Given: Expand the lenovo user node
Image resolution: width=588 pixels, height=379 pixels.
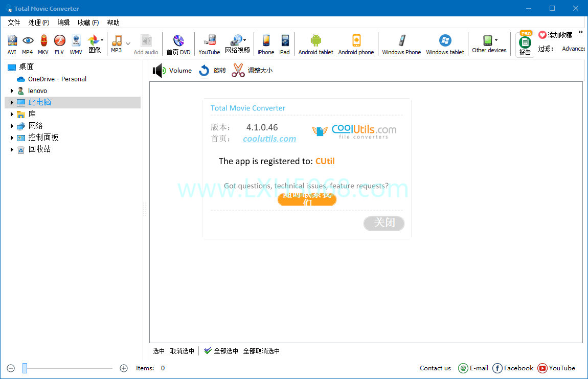Looking at the screenshot, I should click(12, 91).
